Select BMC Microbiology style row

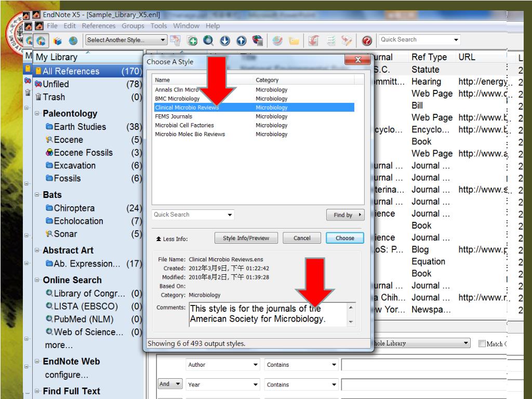pyautogui.click(x=254, y=99)
